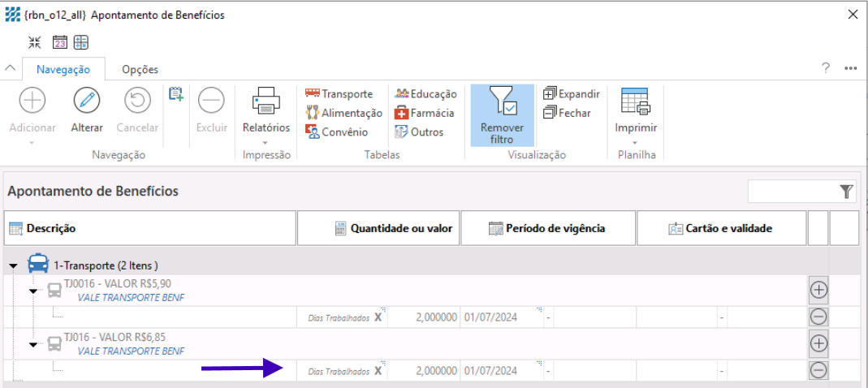Open the Outros table
The width and height of the screenshot is (868, 388).
419,132
